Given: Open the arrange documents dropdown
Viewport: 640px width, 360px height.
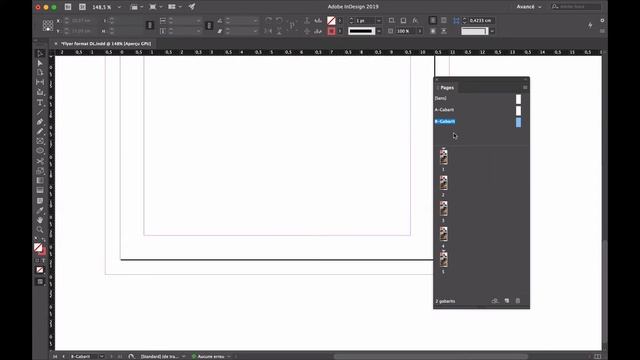Looking at the screenshot, I should click(x=174, y=7).
